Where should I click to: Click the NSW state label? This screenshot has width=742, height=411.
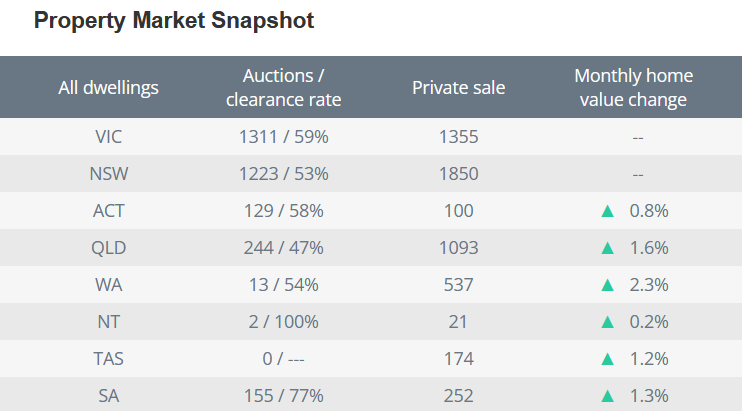(x=109, y=174)
